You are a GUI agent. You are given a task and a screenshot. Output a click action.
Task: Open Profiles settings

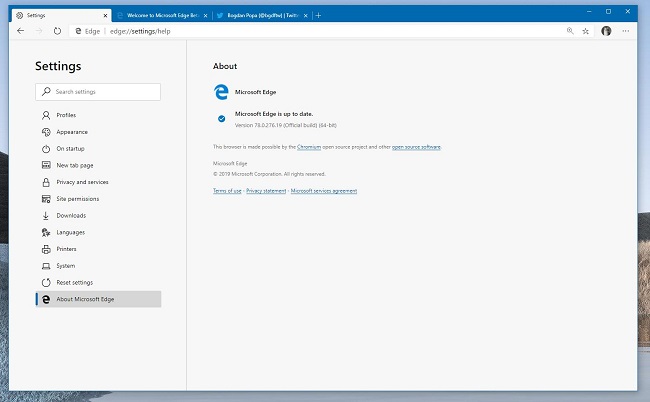click(98, 115)
